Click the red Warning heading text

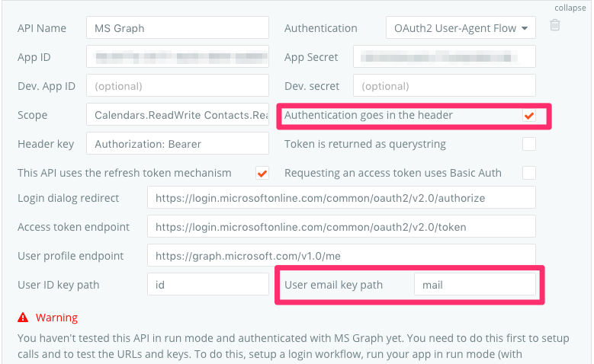(x=57, y=318)
